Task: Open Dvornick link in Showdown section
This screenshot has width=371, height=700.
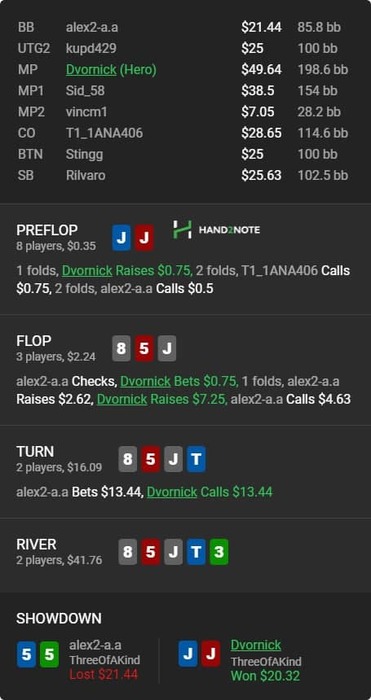Action: point(256,645)
